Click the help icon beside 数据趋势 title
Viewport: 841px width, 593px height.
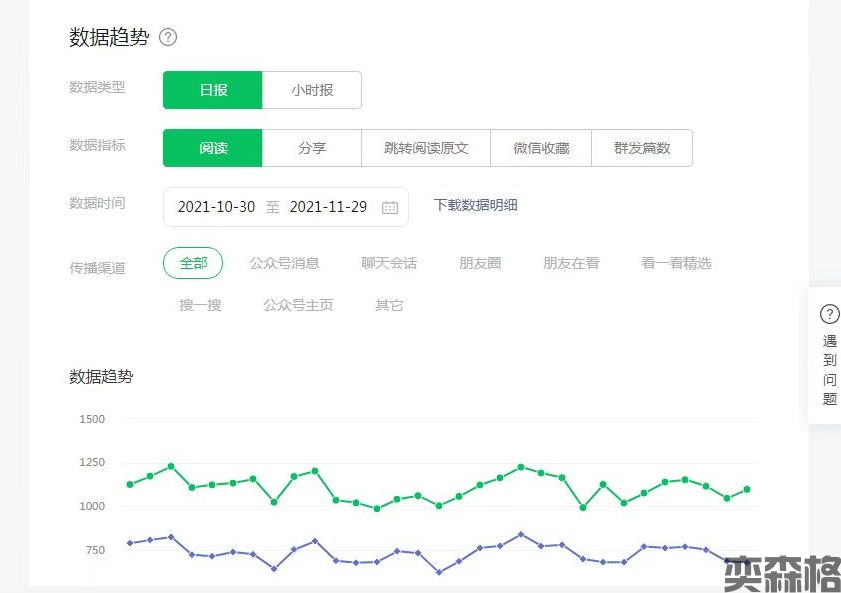[x=168, y=37]
